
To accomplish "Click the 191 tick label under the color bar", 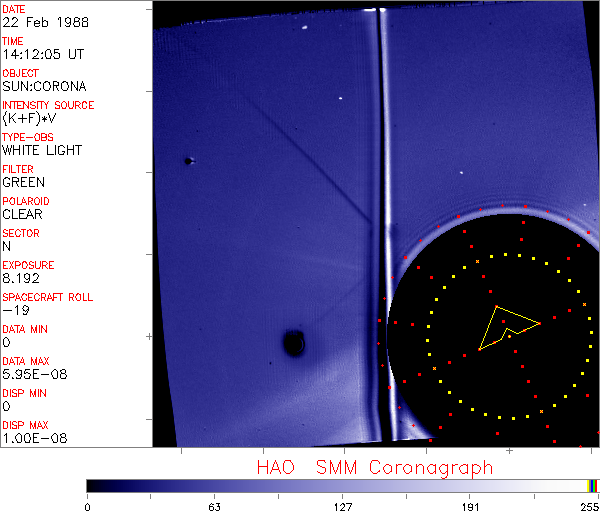I will [x=469, y=505].
